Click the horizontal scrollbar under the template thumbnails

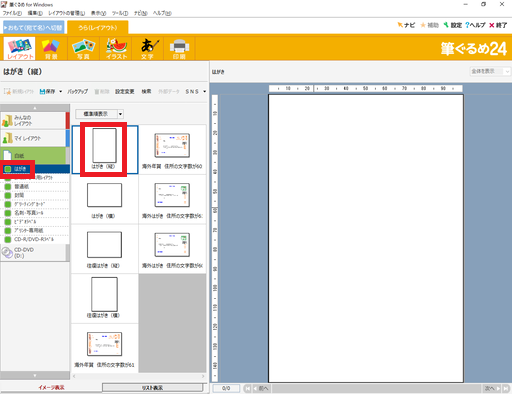coord(138,376)
